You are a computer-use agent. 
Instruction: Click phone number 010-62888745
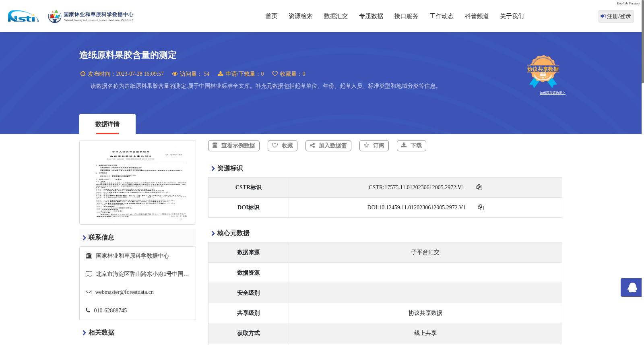point(110,310)
